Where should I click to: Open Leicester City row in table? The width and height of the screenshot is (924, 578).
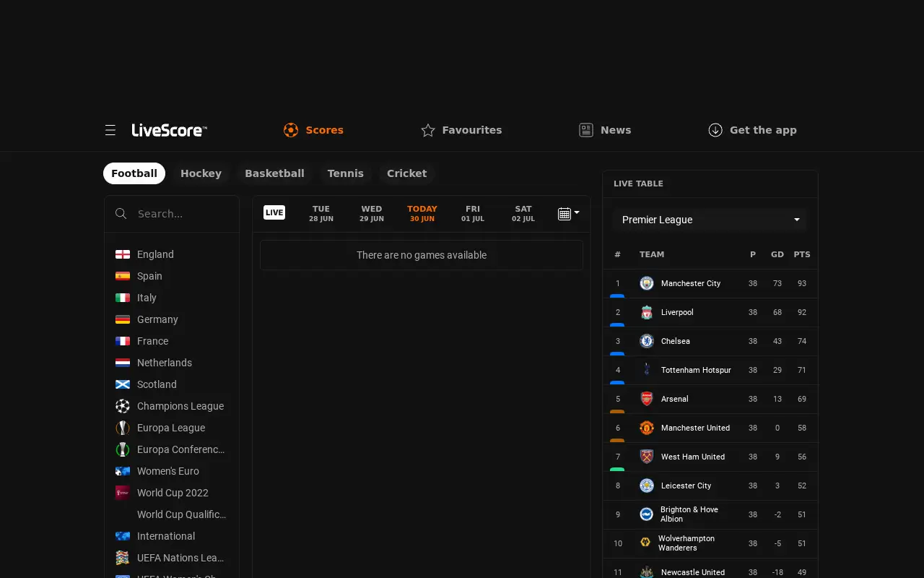710,486
